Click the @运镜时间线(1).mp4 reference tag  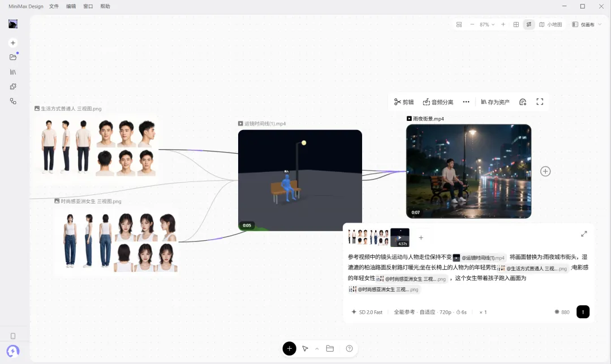[x=479, y=258]
